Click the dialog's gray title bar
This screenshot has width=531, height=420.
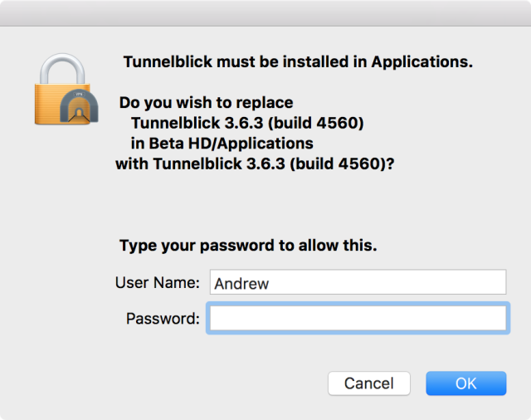tap(265, 13)
